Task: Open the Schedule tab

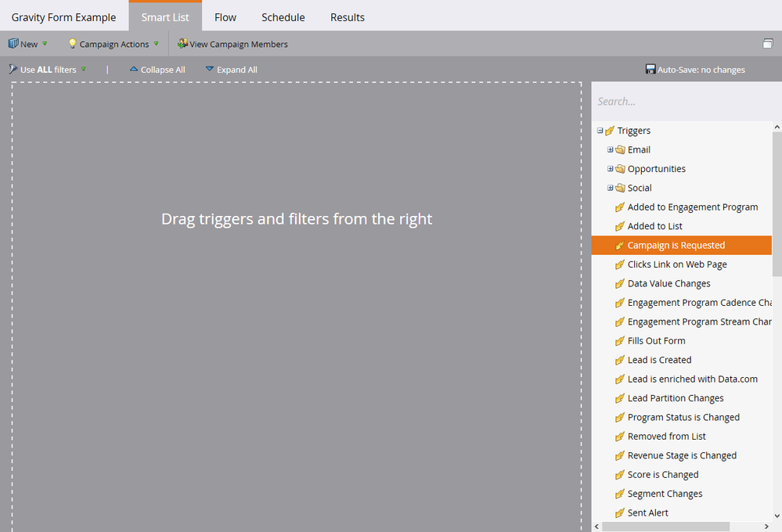Action: pyautogui.click(x=283, y=17)
